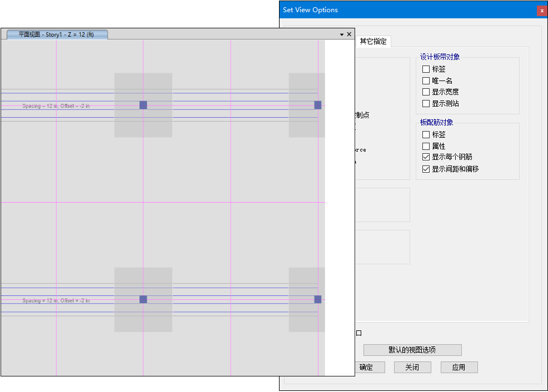Switch to the 其它指定 tab

[373, 42]
